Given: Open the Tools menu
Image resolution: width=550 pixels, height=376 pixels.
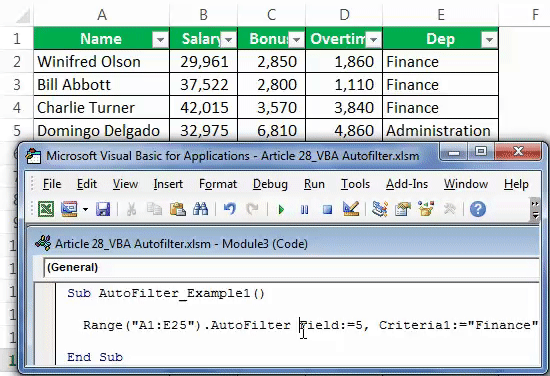Looking at the screenshot, I should [355, 184].
